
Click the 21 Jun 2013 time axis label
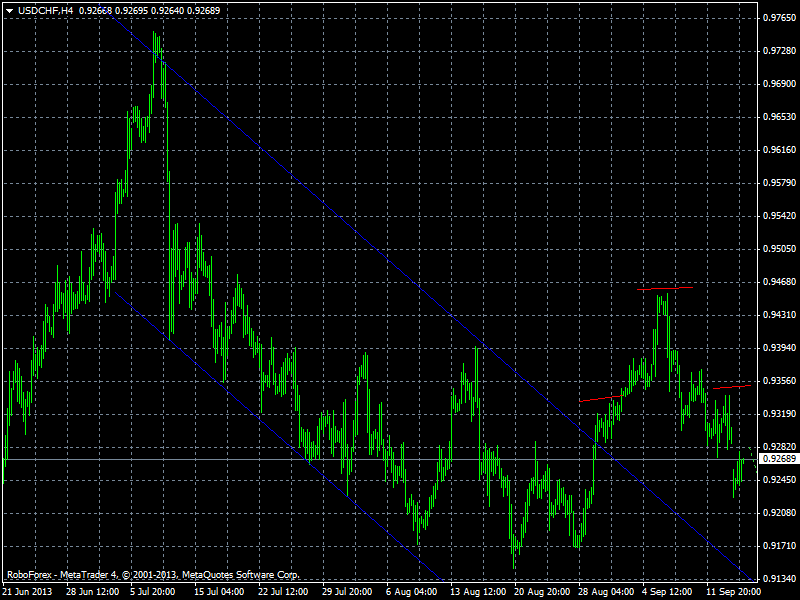pos(28,592)
